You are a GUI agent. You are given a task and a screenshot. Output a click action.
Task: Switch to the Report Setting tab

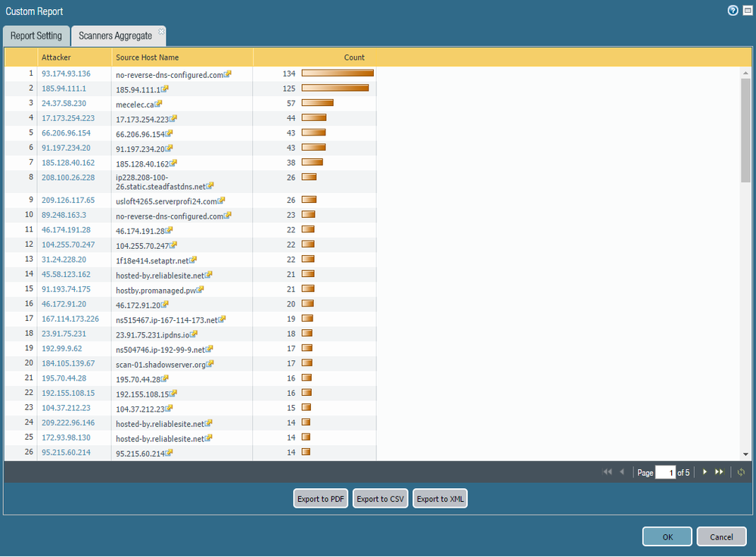[x=36, y=36]
